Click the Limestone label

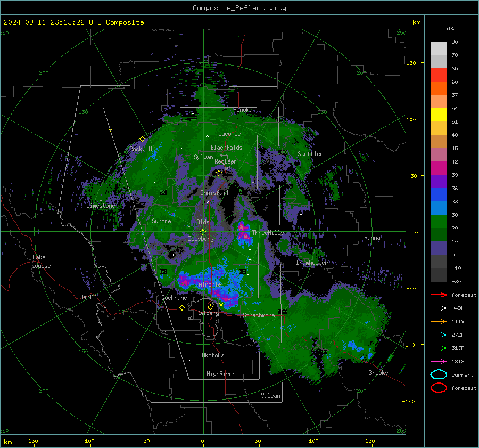101,206
